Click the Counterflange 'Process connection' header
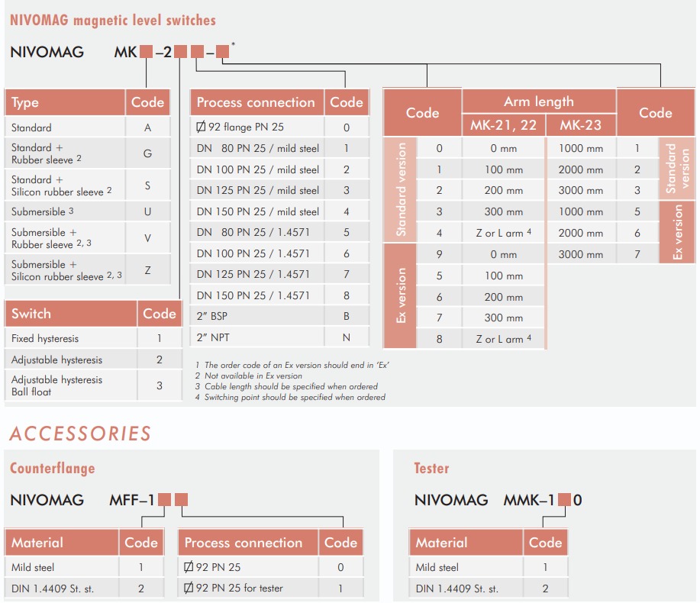Image resolution: width=700 pixels, height=603 pixels. coord(248,542)
